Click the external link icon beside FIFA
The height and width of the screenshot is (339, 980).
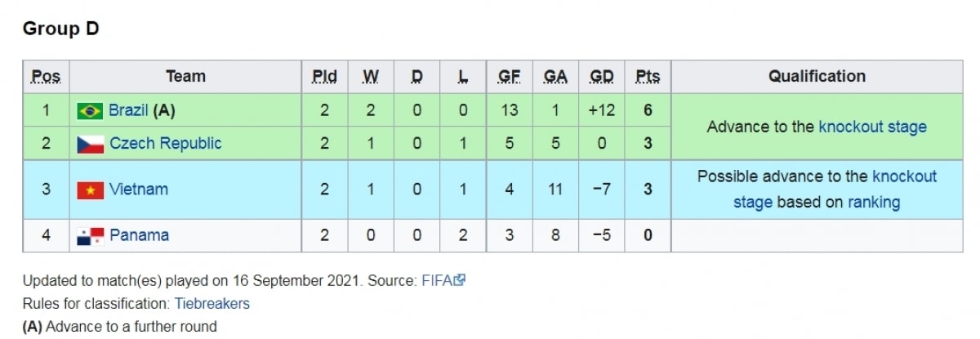coord(460,280)
